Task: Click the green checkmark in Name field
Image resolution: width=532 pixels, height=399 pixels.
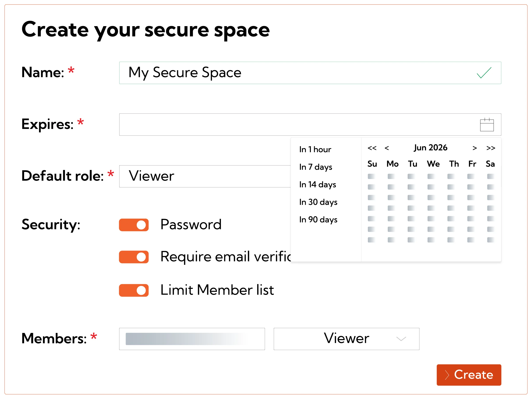Action: pos(484,73)
